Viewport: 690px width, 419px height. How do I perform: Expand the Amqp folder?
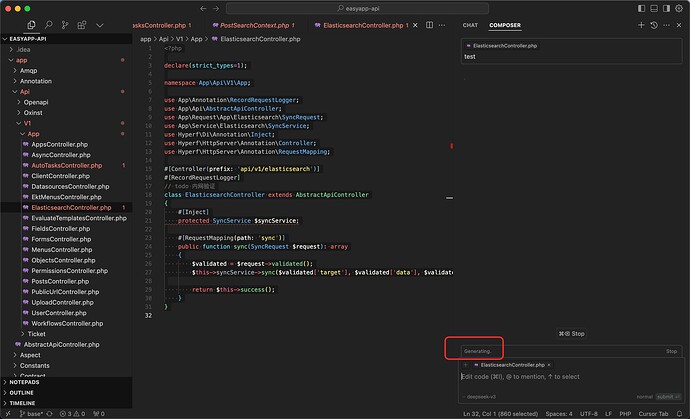(66, 70)
